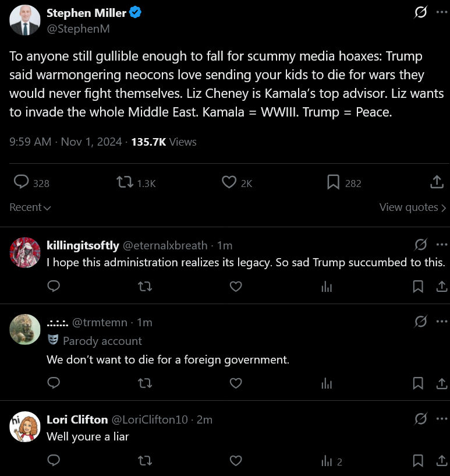Open View quotes link
Image resolution: width=450 pixels, height=476 pixels.
pyautogui.click(x=412, y=207)
